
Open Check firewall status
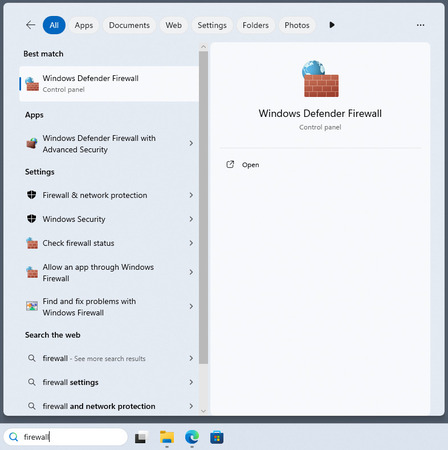click(x=109, y=243)
